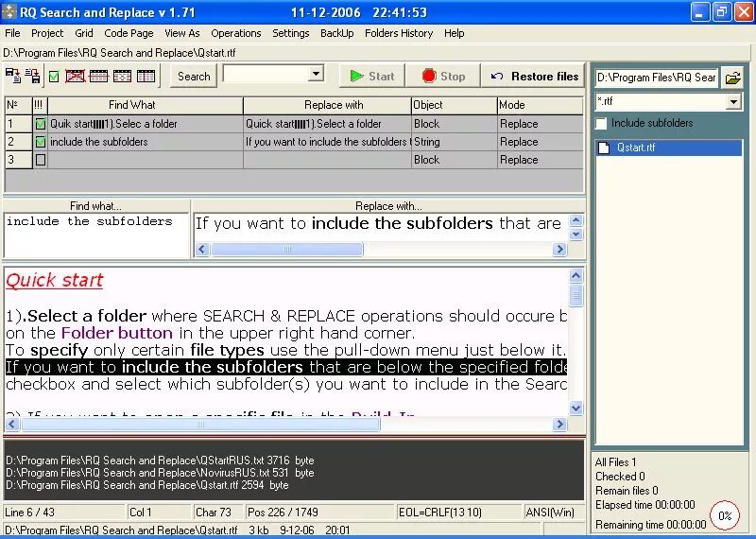Click the Find what text box
This screenshot has height=539, width=756.
pos(96,235)
